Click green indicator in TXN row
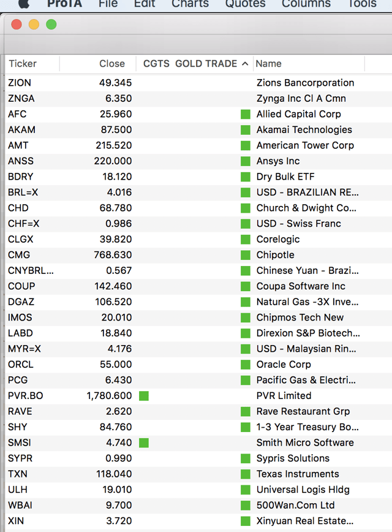 click(246, 474)
